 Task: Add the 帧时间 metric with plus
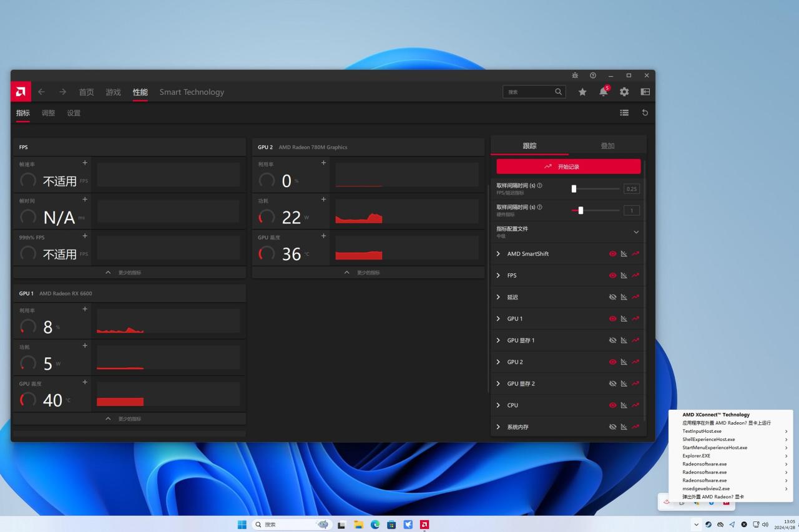click(85, 200)
